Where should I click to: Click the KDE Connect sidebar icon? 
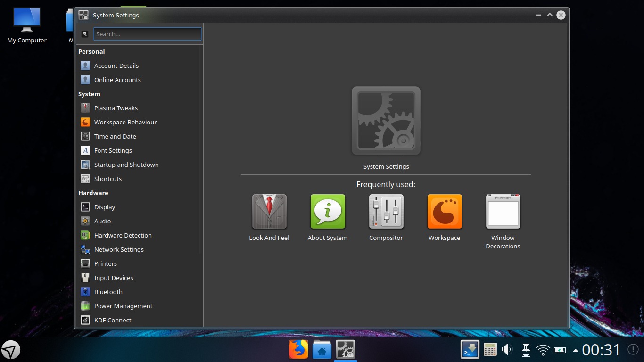85,320
